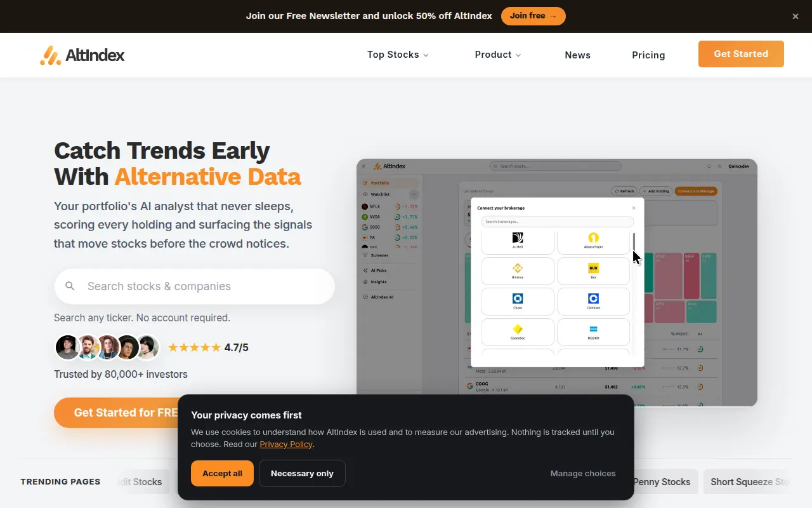Click the Search stocks & companies field
The image size is (812, 508).
[194, 286]
